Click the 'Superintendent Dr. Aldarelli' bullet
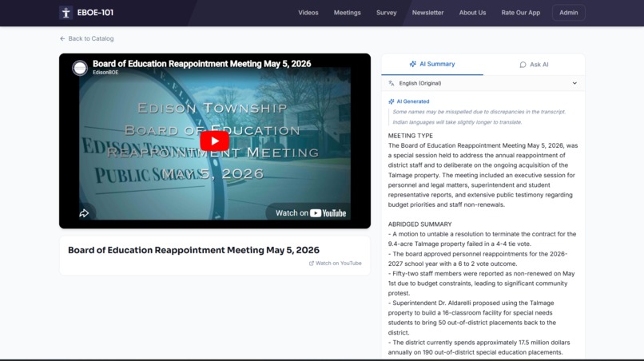 pos(472,318)
